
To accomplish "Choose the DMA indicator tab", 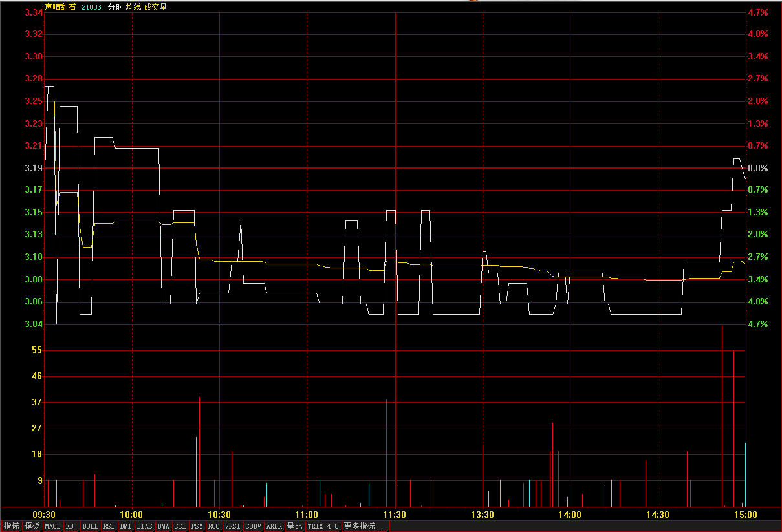I will tap(163, 526).
